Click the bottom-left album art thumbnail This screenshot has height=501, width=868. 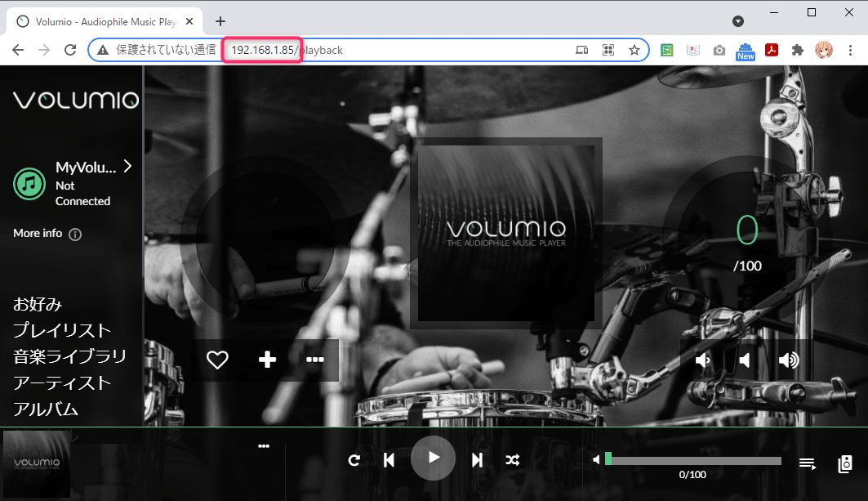(37, 464)
